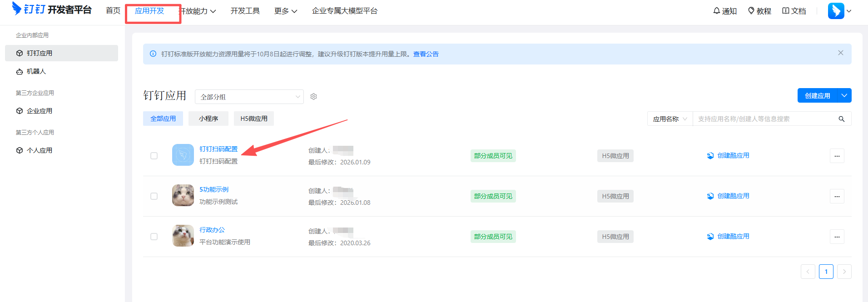The image size is (868, 302).
Task: Open the 应用名称 search-type dropdown
Action: tap(670, 119)
